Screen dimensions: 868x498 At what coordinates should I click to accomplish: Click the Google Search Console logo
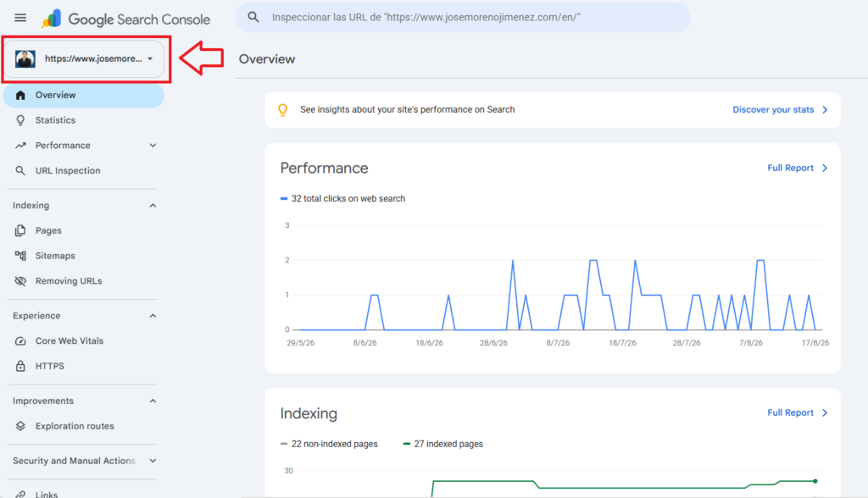point(125,19)
